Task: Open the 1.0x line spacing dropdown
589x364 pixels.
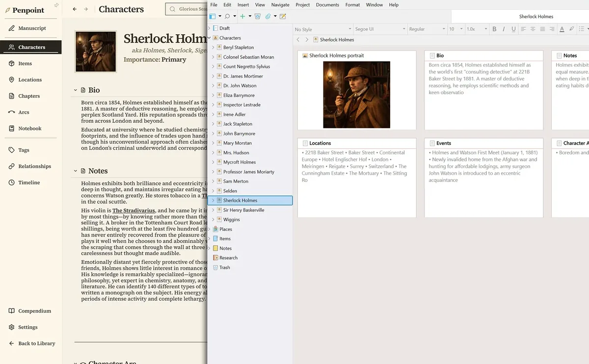Action: pyautogui.click(x=476, y=29)
